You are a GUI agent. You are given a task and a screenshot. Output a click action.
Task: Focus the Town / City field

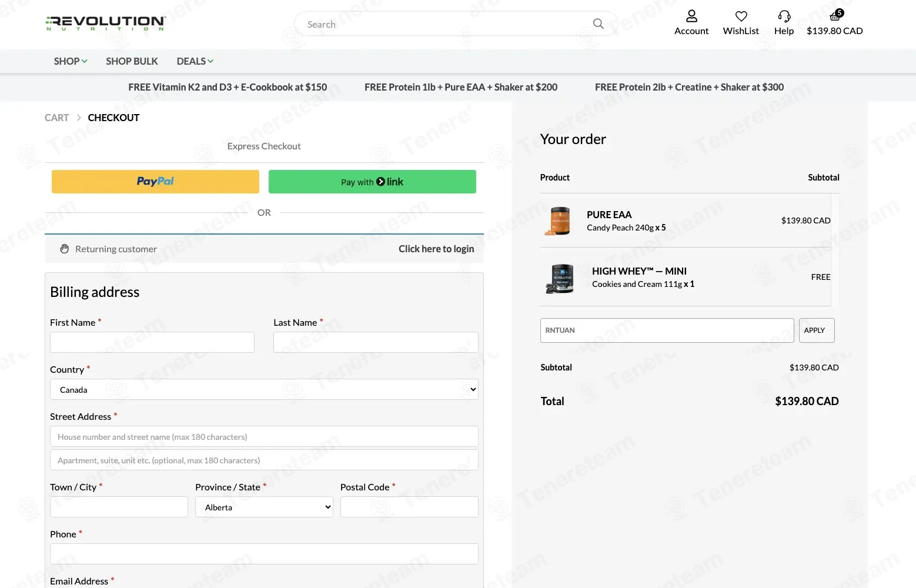(x=119, y=507)
